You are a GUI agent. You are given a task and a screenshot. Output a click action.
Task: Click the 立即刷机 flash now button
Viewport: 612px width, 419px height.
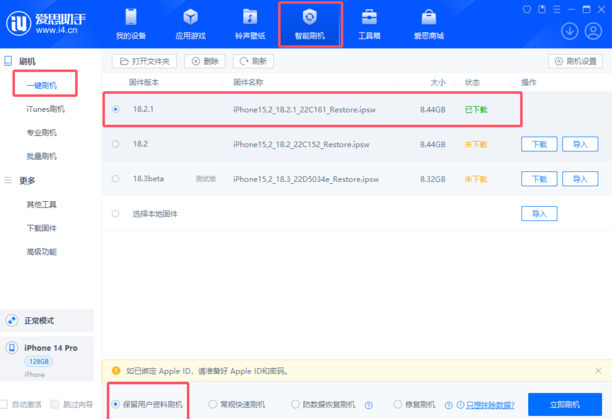click(565, 404)
